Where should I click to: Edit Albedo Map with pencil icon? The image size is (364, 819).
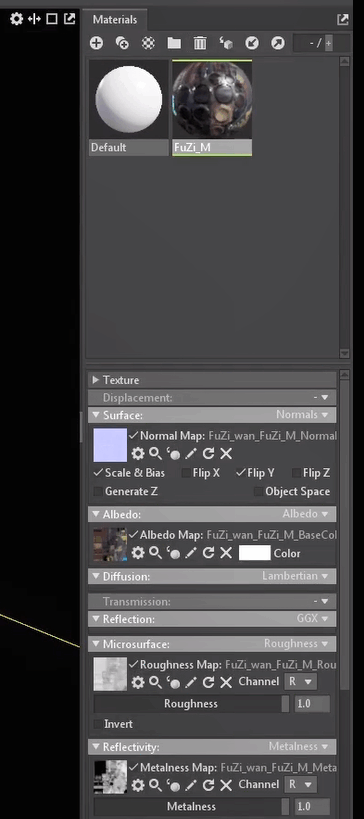pos(191,553)
